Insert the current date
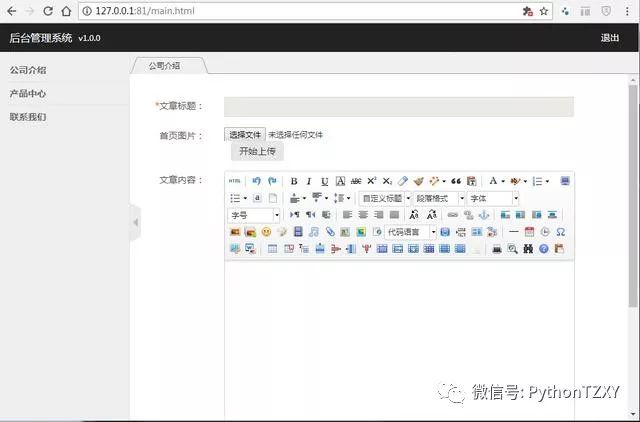 pyautogui.click(x=529, y=232)
